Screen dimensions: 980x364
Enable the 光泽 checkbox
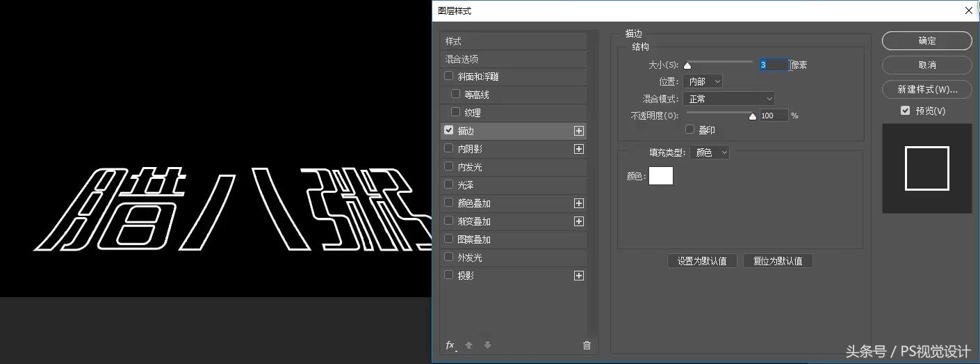pyautogui.click(x=448, y=184)
